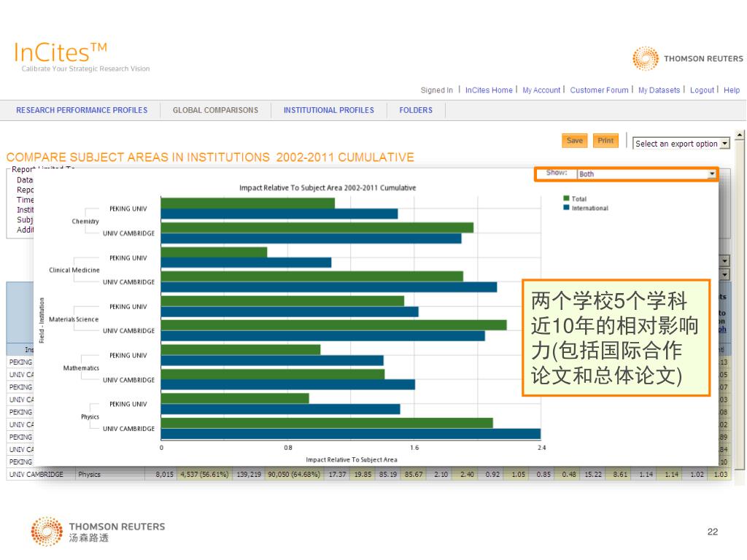Click the Materials Science field label
Image resolution: width=747 pixels, height=560 pixels.
click(x=74, y=319)
